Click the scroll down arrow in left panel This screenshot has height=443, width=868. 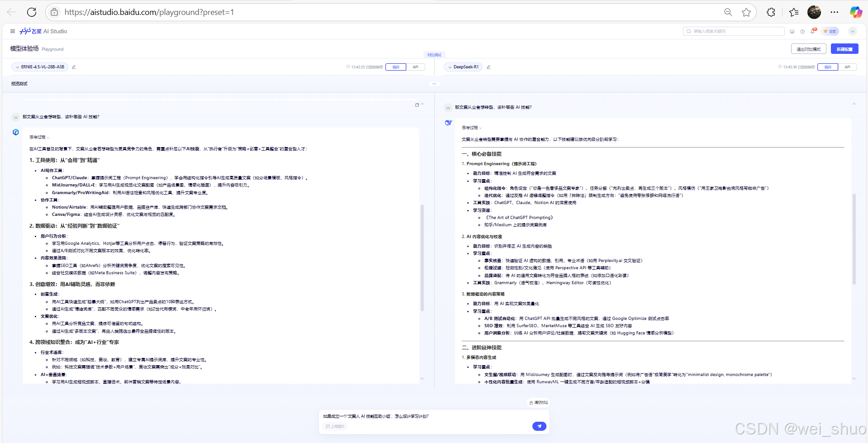point(422,379)
